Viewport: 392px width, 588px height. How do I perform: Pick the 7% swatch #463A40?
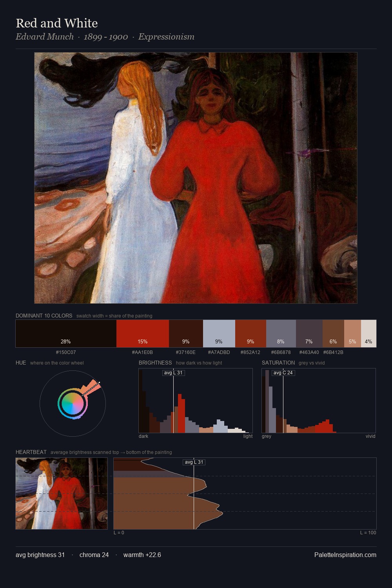309,334
